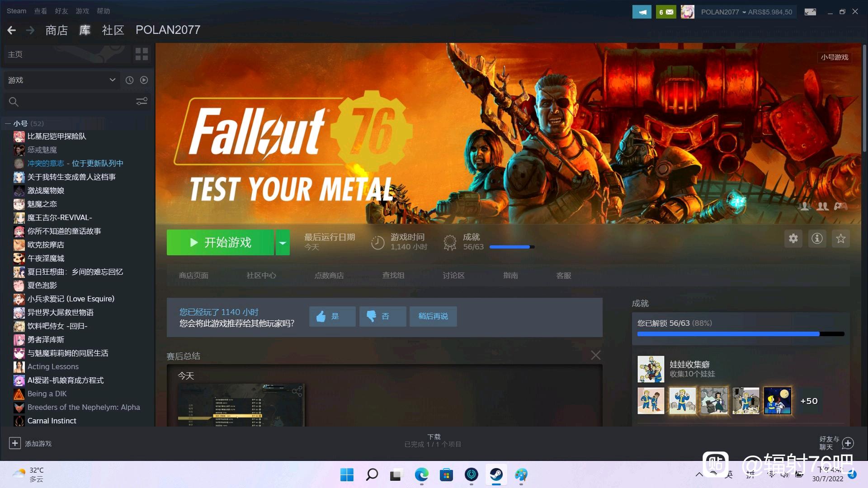Open the 指南 tab
This screenshot has height=488, width=868.
coord(510,276)
